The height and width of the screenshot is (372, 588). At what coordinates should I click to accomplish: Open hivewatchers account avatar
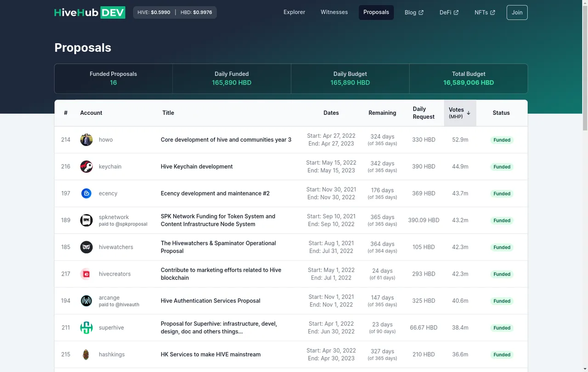pos(86,247)
